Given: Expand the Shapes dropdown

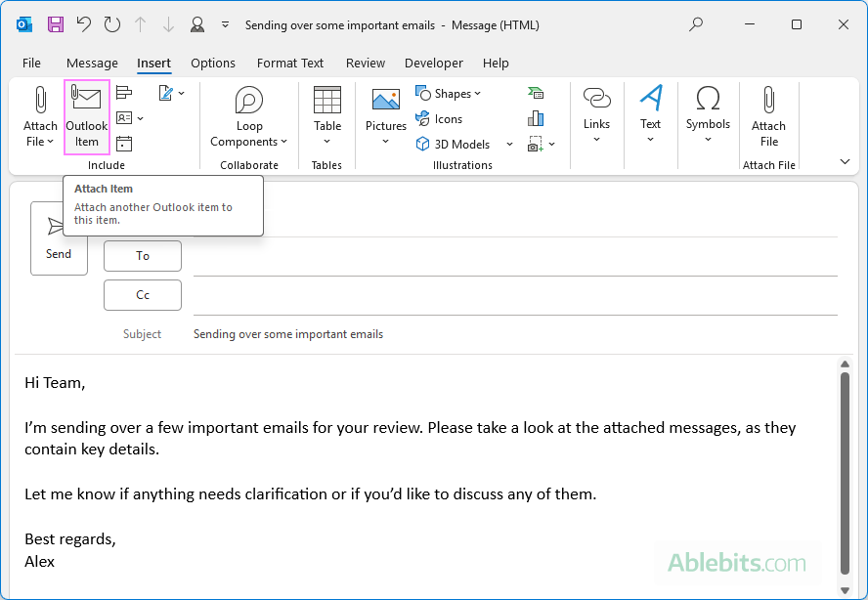Looking at the screenshot, I should coord(478,93).
